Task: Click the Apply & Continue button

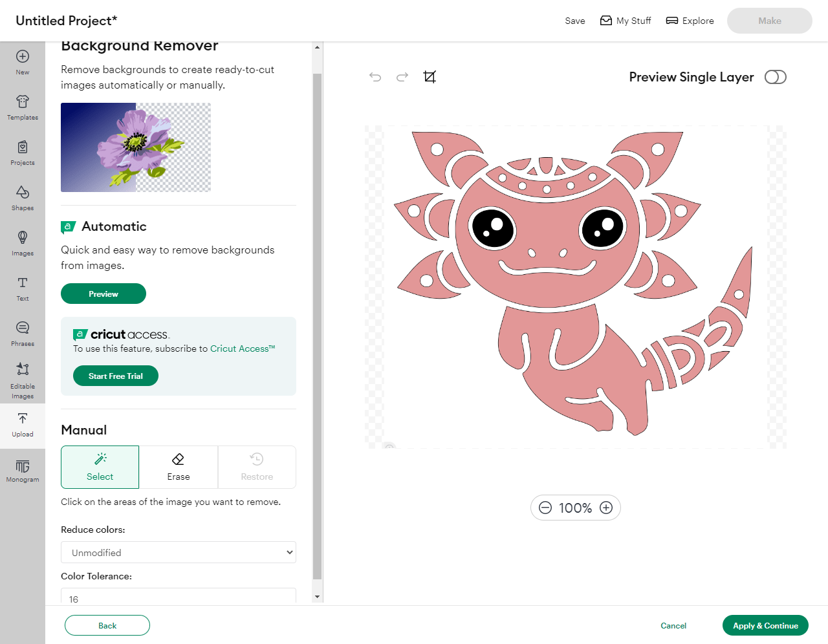Action: (x=765, y=625)
